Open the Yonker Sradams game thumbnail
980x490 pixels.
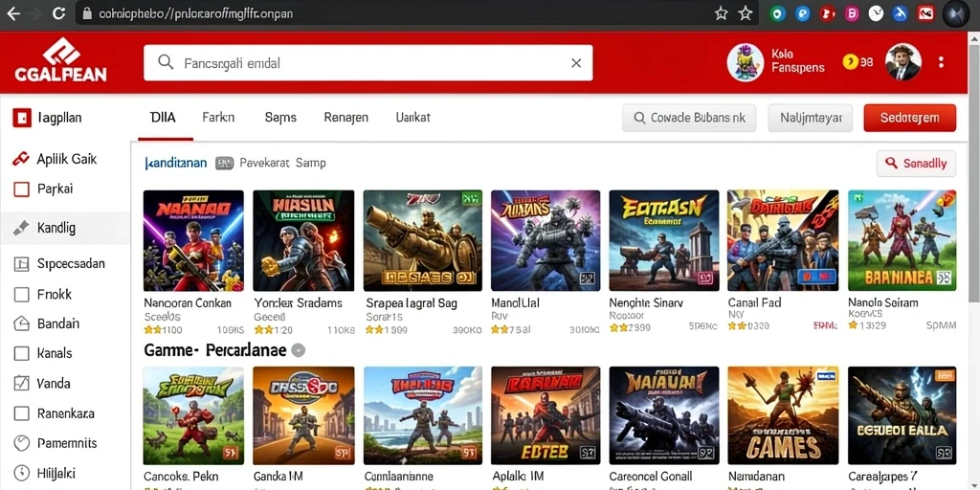[x=303, y=240]
